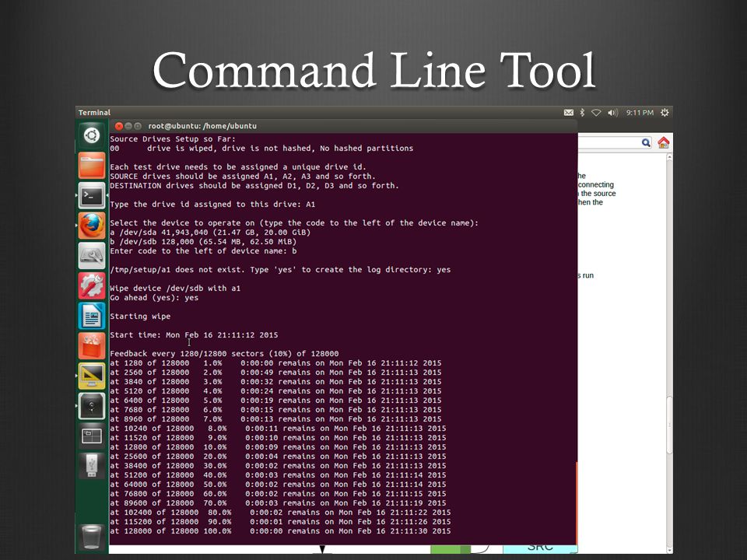Open the Ubuntu Software Center bag icon
Viewport: 747px width, 560px height.
tap(92, 345)
